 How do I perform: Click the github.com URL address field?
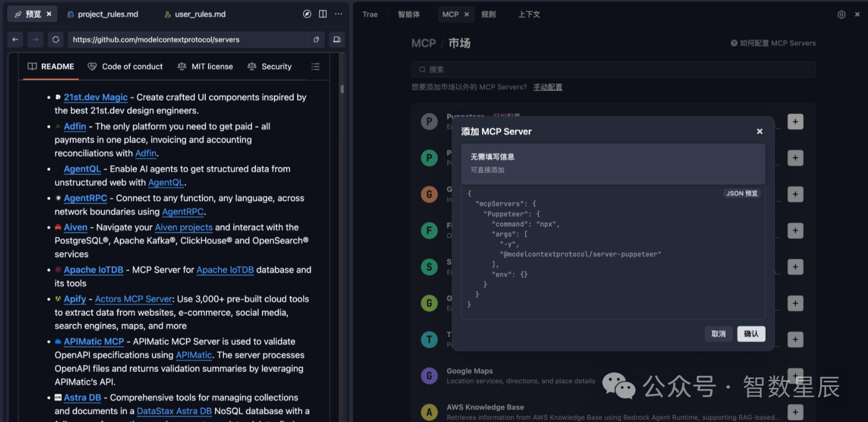pos(189,40)
